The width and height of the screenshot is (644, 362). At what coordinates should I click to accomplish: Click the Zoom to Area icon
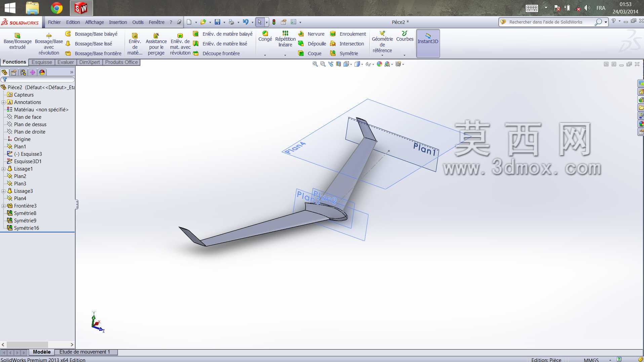click(x=323, y=64)
